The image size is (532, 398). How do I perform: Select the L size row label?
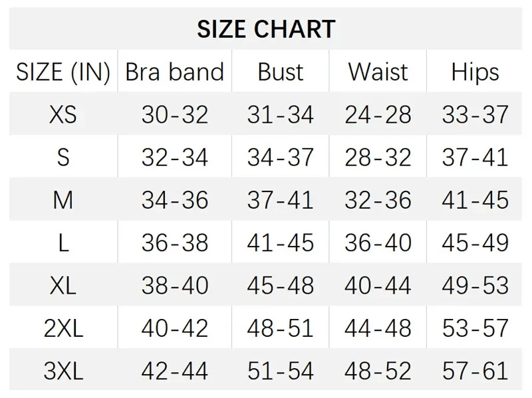pos(63,243)
